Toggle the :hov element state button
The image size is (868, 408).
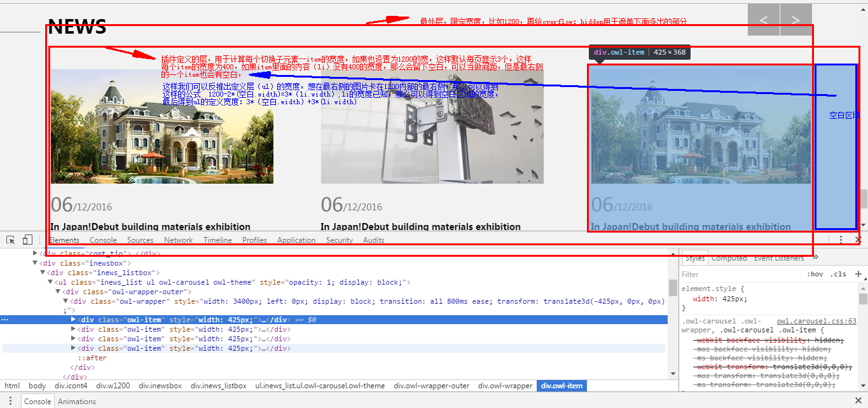coord(815,274)
